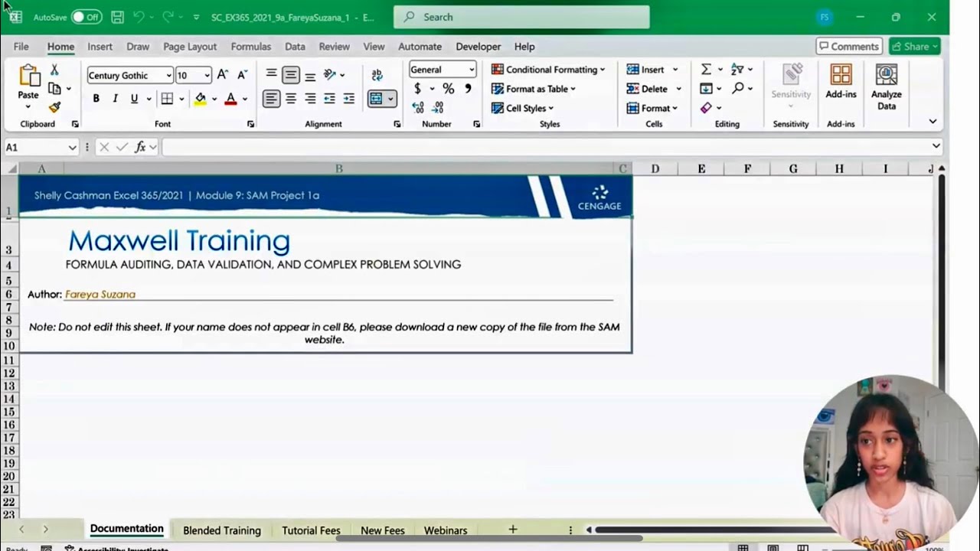Click the Clear eraser icon in Editing
The image size is (980, 551).
[706, 108]
